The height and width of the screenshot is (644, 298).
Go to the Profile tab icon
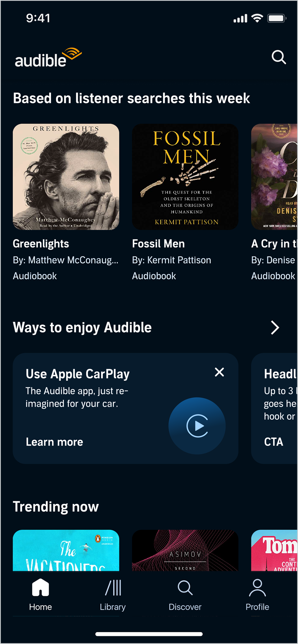(257, 588)
